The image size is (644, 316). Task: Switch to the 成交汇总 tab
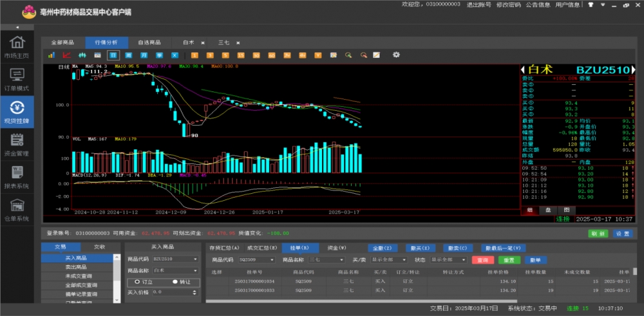click(x=262, y=248)
